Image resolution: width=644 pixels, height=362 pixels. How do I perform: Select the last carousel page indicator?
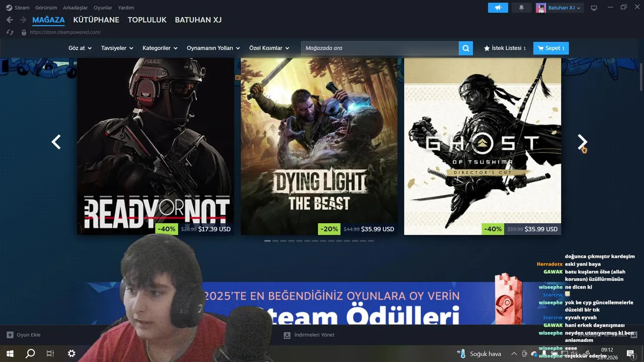[371, 241]
